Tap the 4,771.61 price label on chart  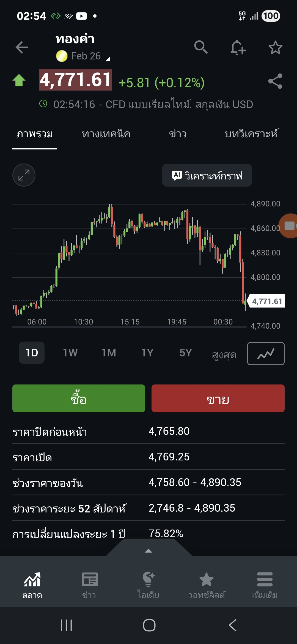[x=267, y=301]
